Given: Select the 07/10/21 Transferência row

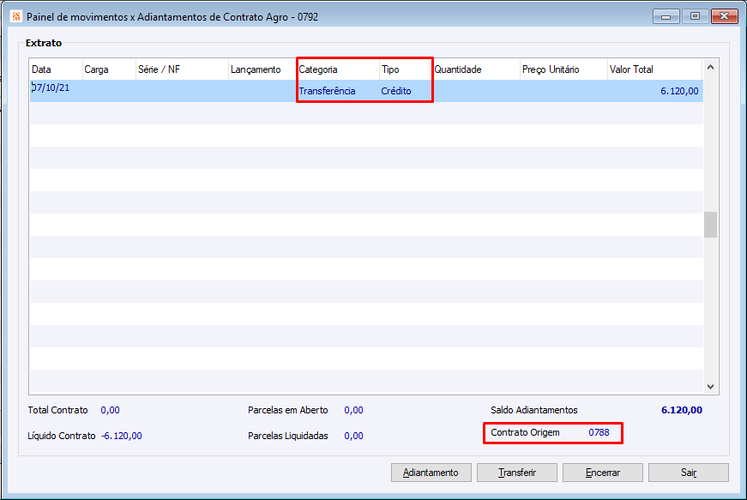Looking at the screenshot, I should (366, 90).
